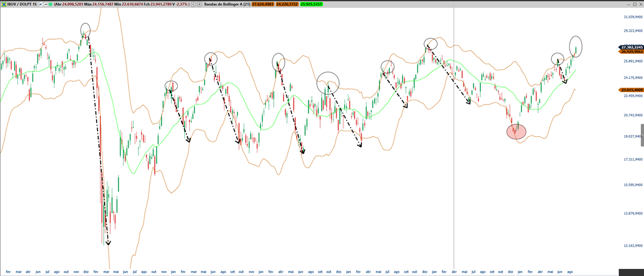Click the 31.039,9400 price axis label
644x276 pixels.
click(633, 17)
